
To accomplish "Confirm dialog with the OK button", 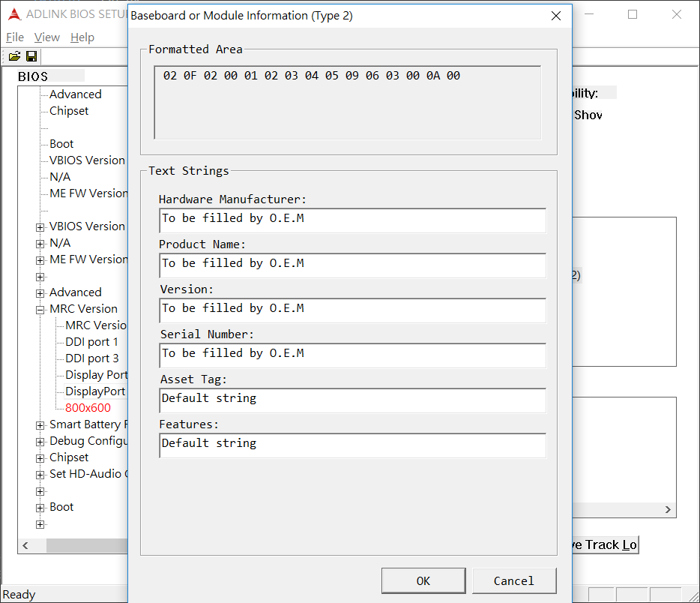I will click(x=423, y=580).
